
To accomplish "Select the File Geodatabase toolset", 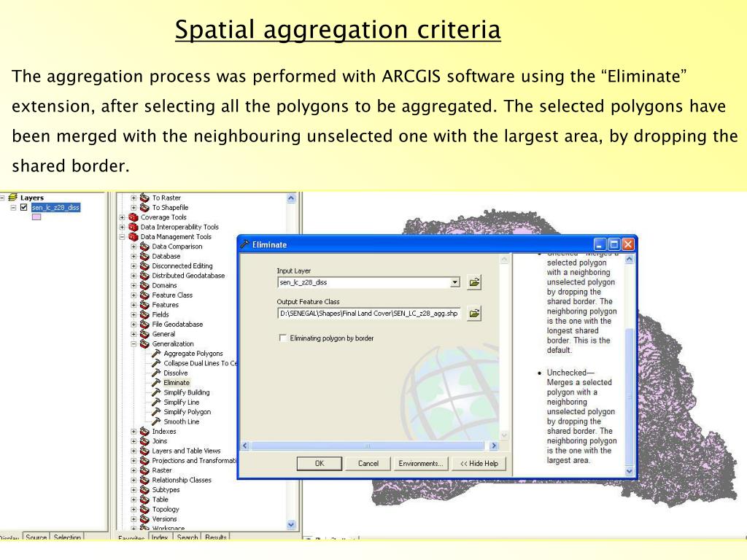I will click(x=177, y=324).
